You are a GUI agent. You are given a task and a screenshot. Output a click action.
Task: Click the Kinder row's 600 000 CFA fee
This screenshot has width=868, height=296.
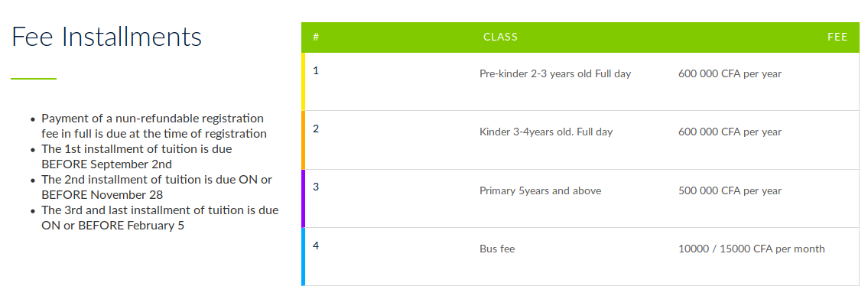click(x=730, y=132)
